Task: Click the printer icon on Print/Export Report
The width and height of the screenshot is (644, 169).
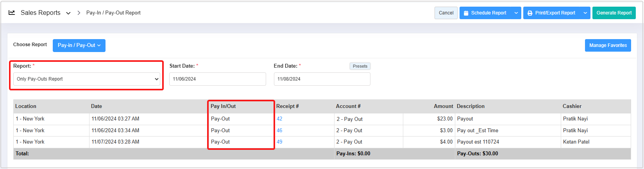Action: pos(530,13)
